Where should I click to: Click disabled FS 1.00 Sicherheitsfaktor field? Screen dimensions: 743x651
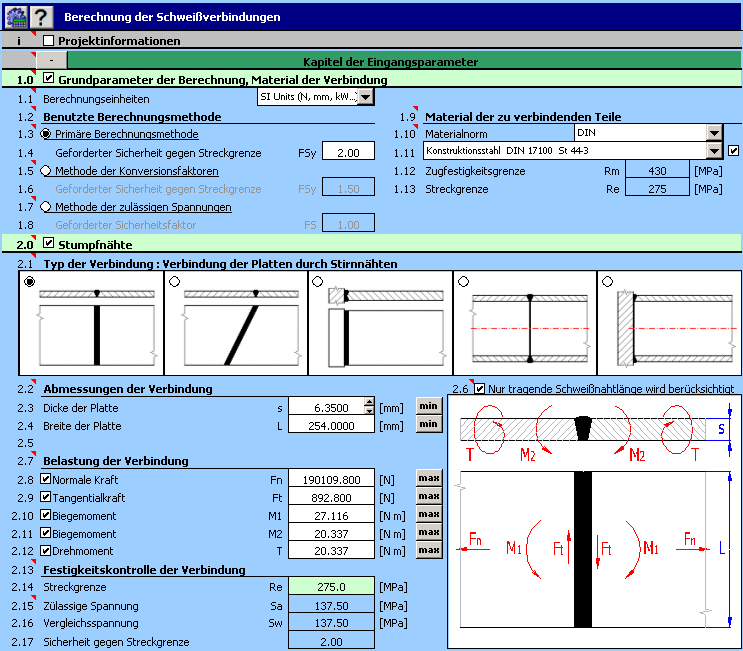tap(348, 223)
